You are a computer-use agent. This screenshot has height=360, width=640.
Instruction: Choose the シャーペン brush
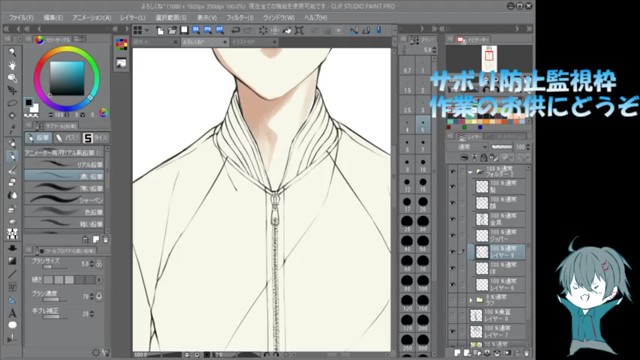pyautogui.click(x=64, y=200)
